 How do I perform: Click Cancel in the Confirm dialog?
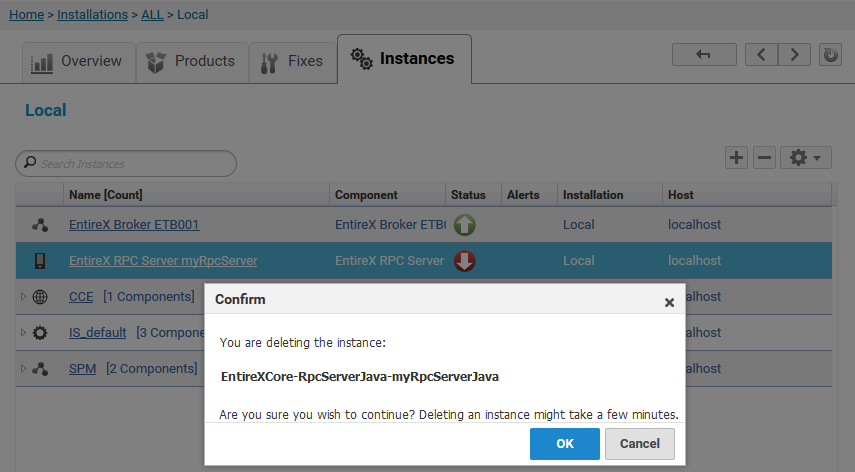[640, 444]
